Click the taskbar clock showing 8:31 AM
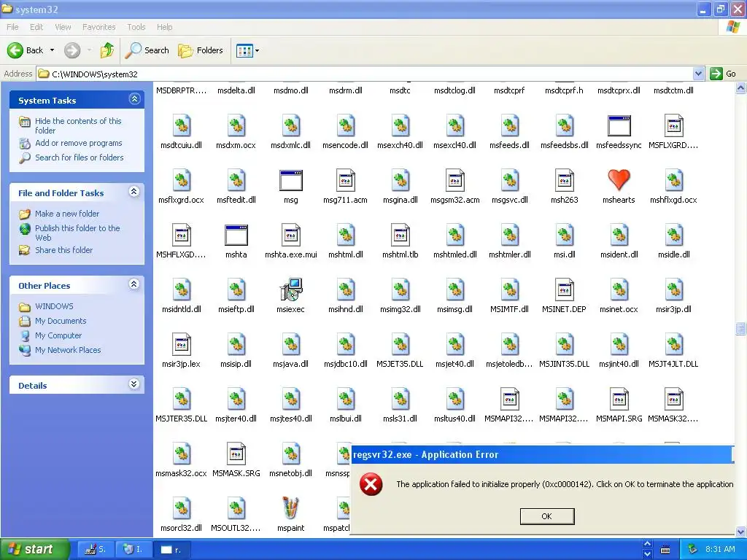747x560 pixels. click(720, 550)
